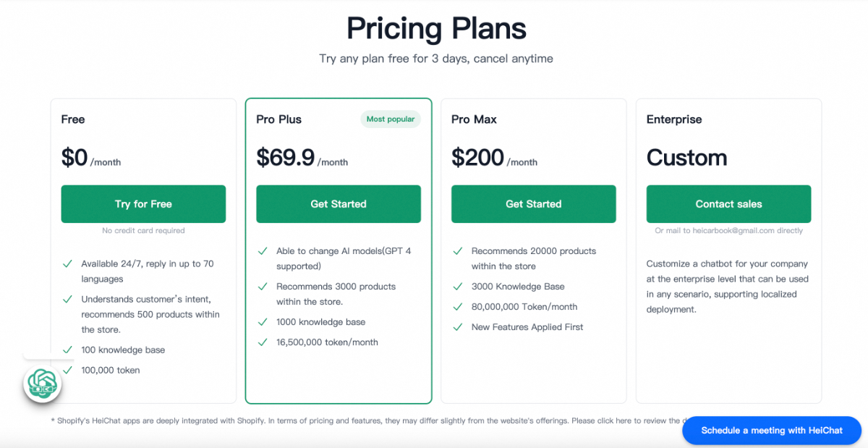Click checkmark next to "3000 Knowledge Base"

pos(458,287)
